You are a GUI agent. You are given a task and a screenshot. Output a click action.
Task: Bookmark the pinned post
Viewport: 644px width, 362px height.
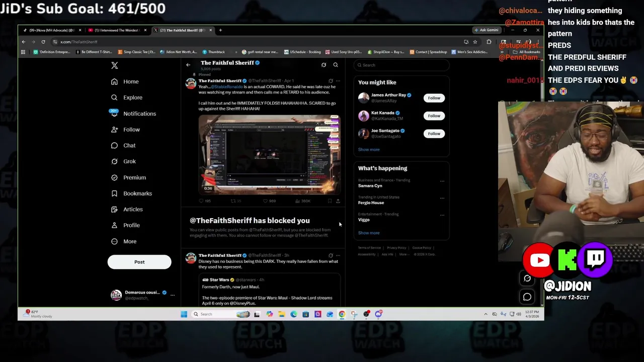coord(330,201)
